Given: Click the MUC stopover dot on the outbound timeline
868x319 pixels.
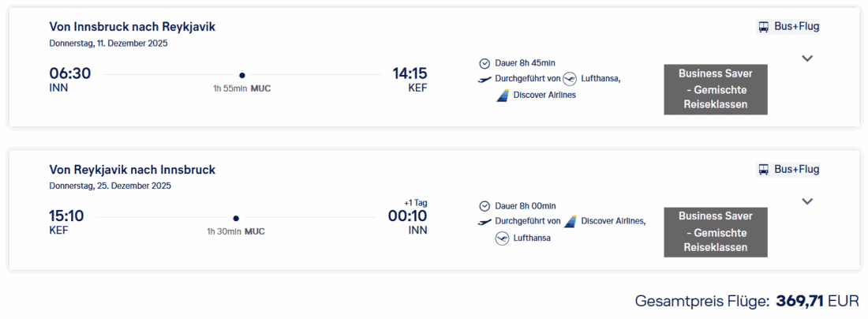Looking at the screenshot, I should (x=242, y=75).
